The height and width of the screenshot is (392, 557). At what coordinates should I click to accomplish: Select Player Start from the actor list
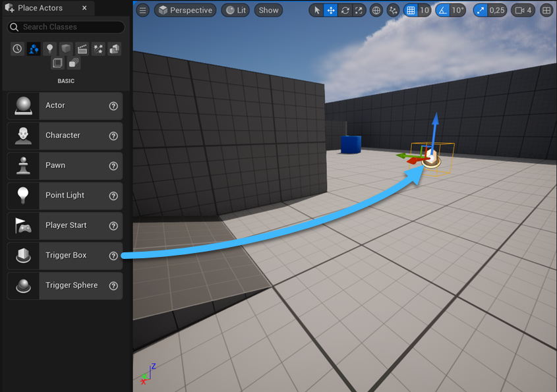(x=65, y=225)
